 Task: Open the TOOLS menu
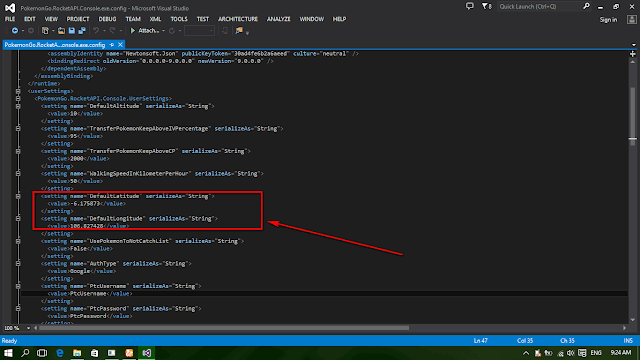click(x=179, y=19)
